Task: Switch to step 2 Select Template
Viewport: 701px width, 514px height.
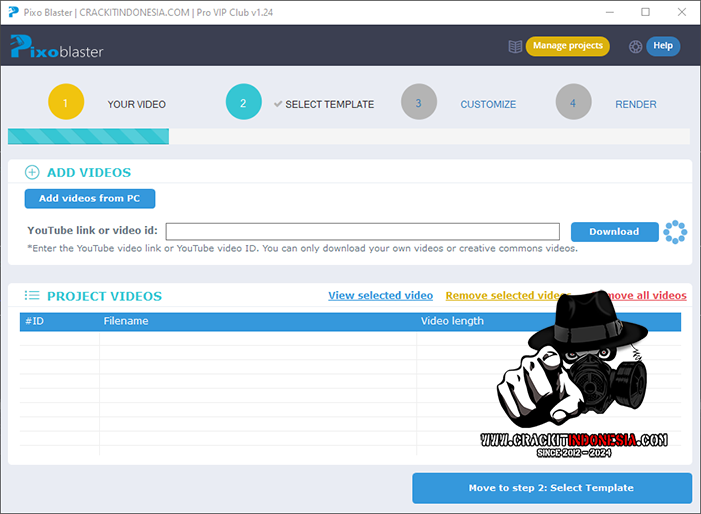Action: [x=244, y=103]
